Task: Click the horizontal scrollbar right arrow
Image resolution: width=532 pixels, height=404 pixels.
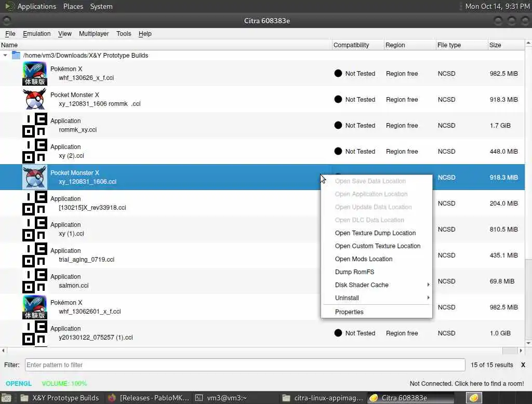Action: tap(521, 351)
